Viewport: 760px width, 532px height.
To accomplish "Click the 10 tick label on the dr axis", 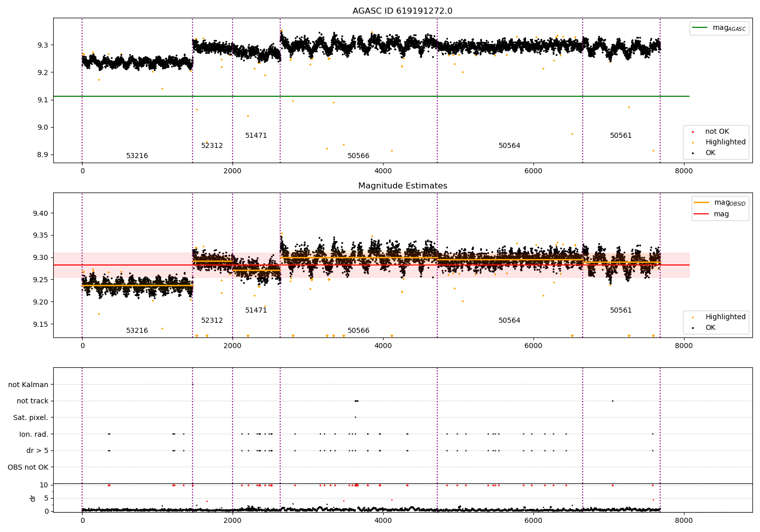I will [x=44, y=485].
